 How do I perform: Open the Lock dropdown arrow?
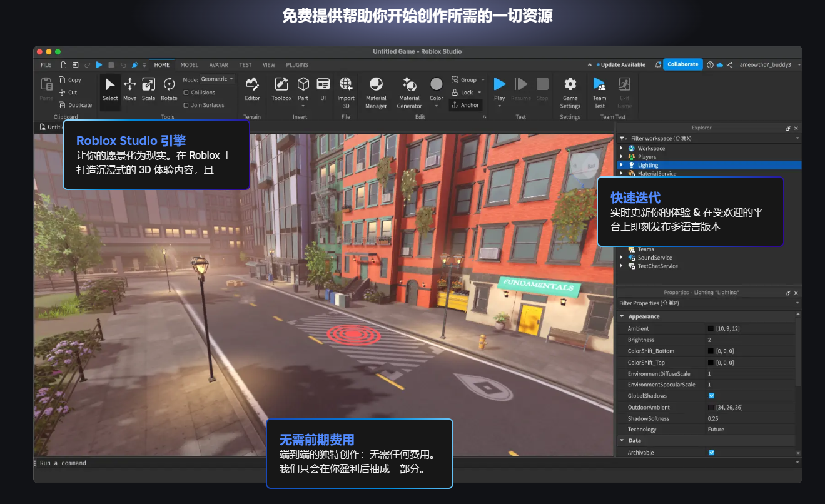click(x=480, y=93)
